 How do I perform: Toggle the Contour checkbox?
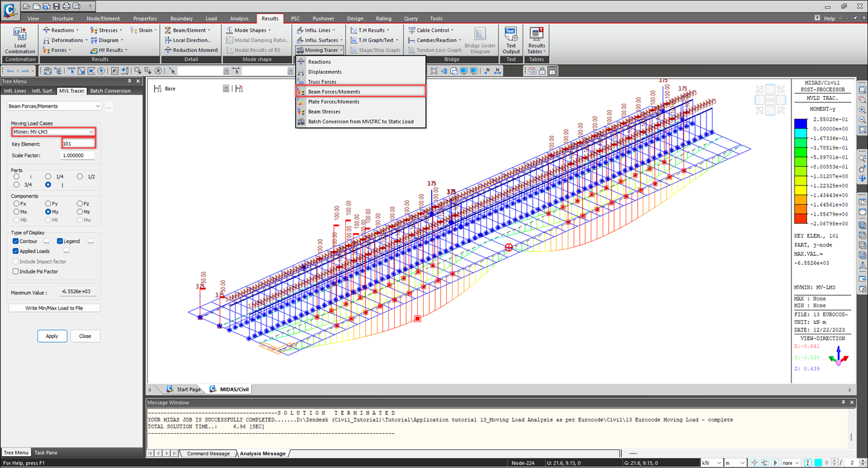16,241
